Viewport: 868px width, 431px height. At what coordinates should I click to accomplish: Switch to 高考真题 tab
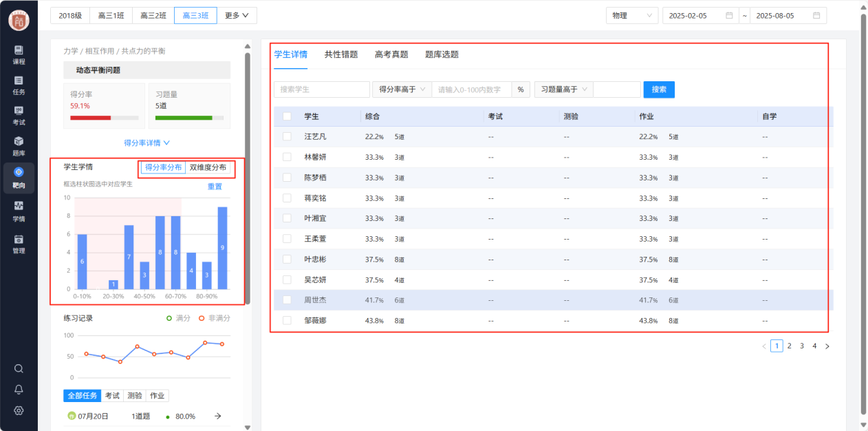tap(391, 54)
